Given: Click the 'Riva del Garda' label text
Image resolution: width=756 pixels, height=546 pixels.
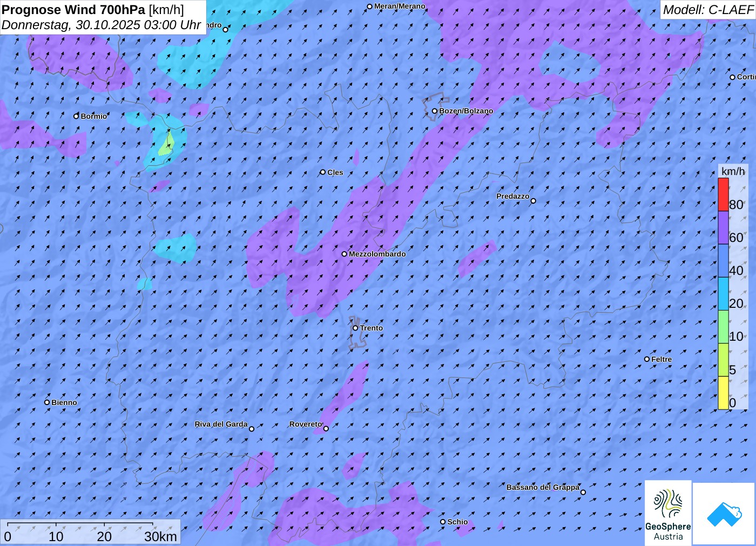Looking at the screenshot, I should tap(221, 424).
